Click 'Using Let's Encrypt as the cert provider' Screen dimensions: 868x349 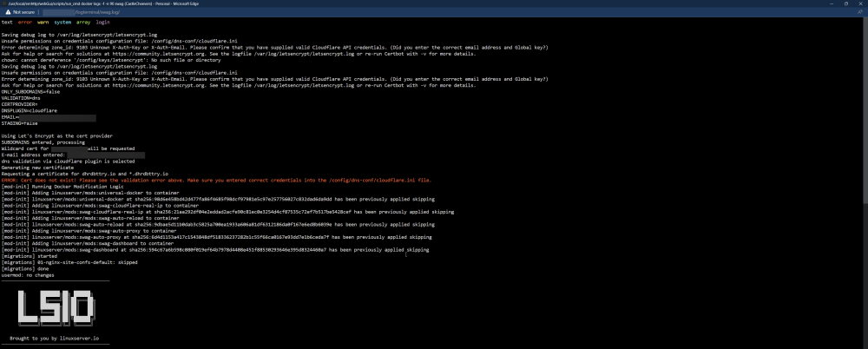(x=57, y=135)
